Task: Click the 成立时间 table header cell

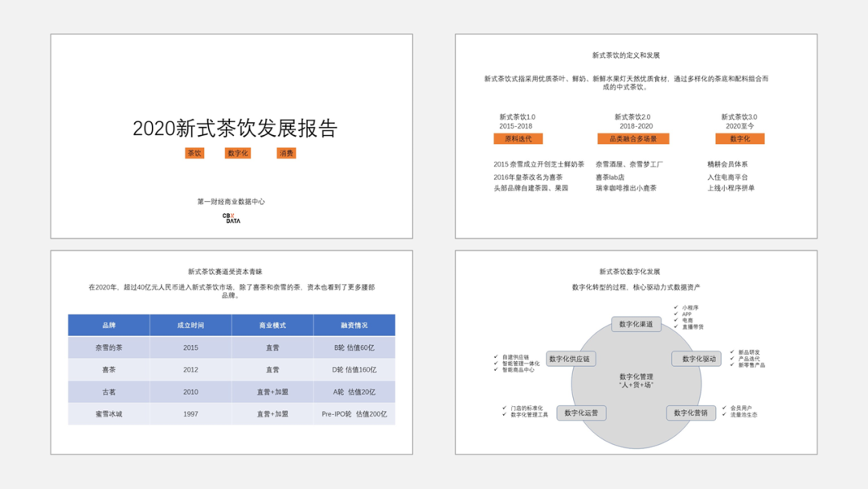Action: (190, 325)
